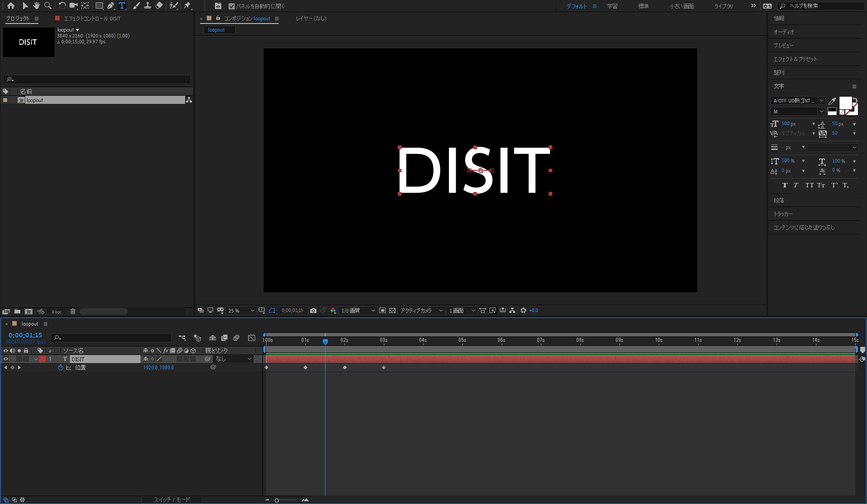
Task: Toggle the Position property stopwatch
Action: [x=61, y=368]
